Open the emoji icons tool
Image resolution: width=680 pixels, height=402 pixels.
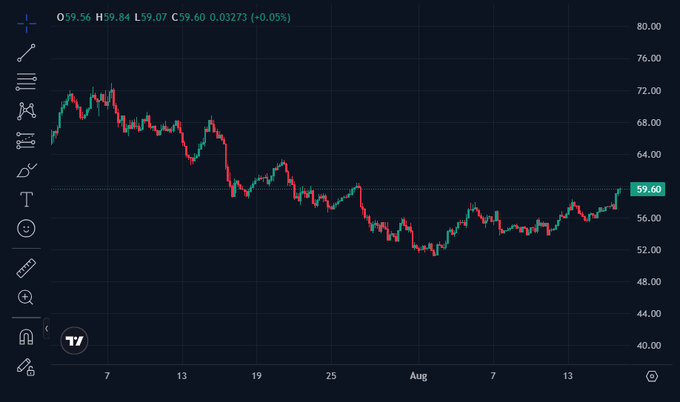pyautogui.click(x=26, y=228)
